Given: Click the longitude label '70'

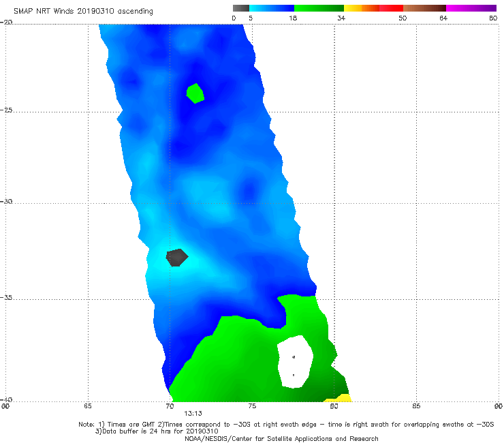Looking at the screenshot, I should (170, 406).
